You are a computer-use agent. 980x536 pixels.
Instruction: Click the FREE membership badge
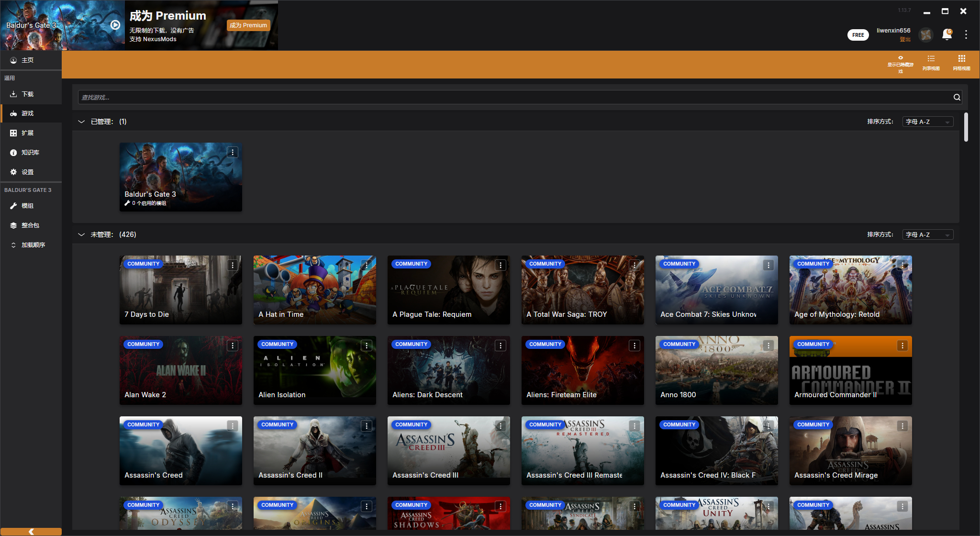pyautogui.click(x=858, y=35)
